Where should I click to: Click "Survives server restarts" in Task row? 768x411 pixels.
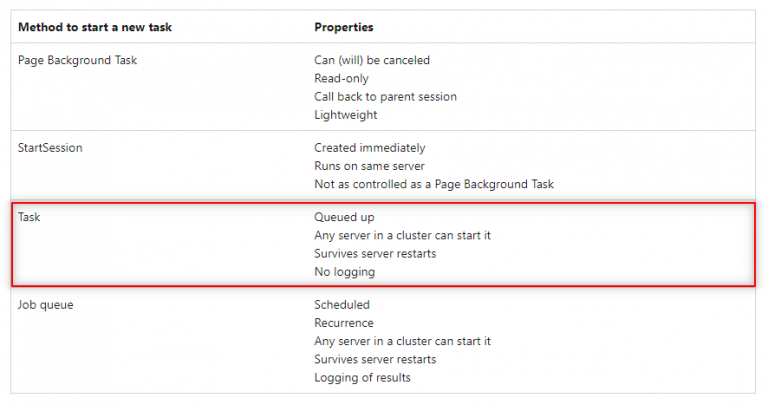(375, 253)
